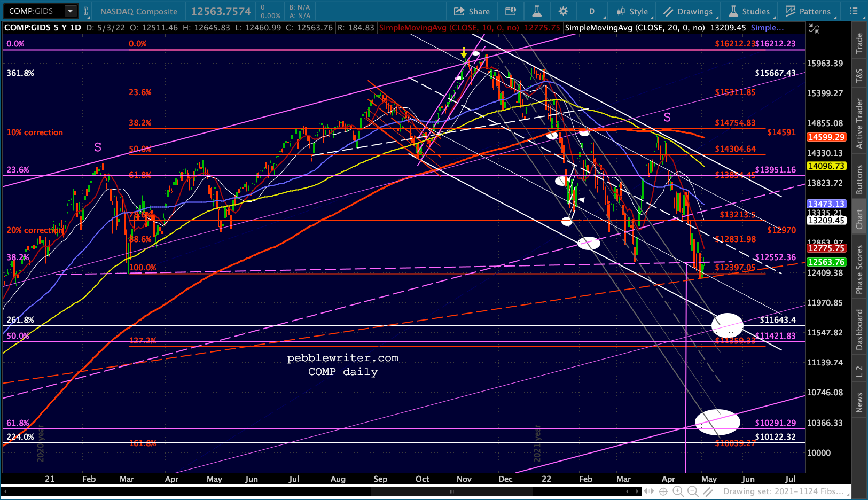Open chart settings gear icon
This screenshot has width=868, height=500.
563,11
